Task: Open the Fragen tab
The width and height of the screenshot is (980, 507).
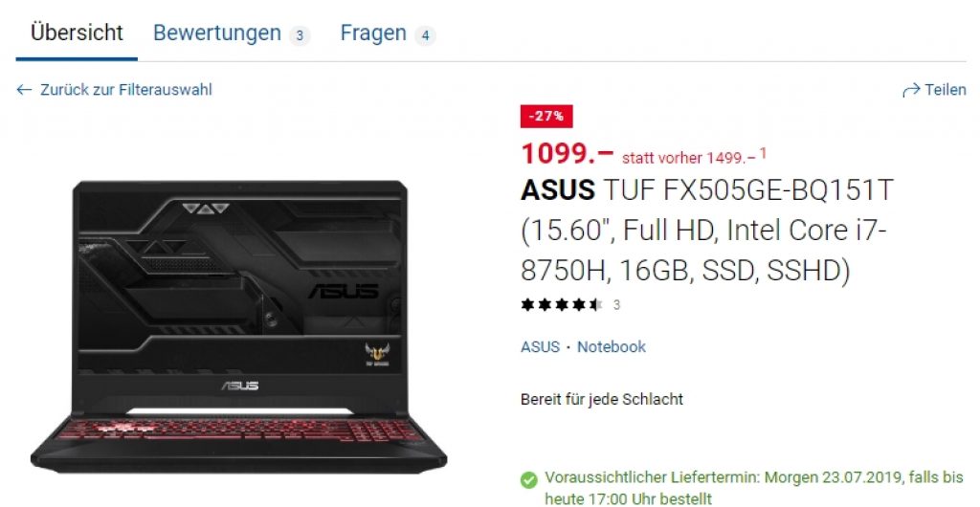Action: point(373,33)
